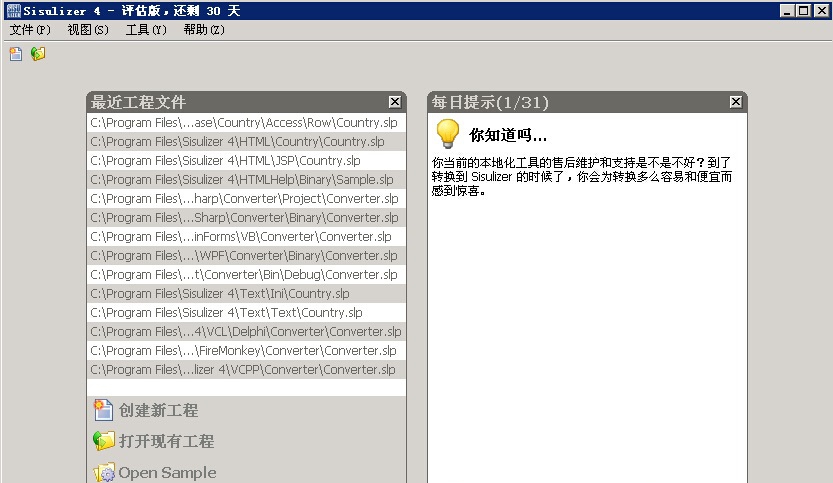Open the 帮助(Z) menu
The image size is (833, 483).
coord(204,30)
